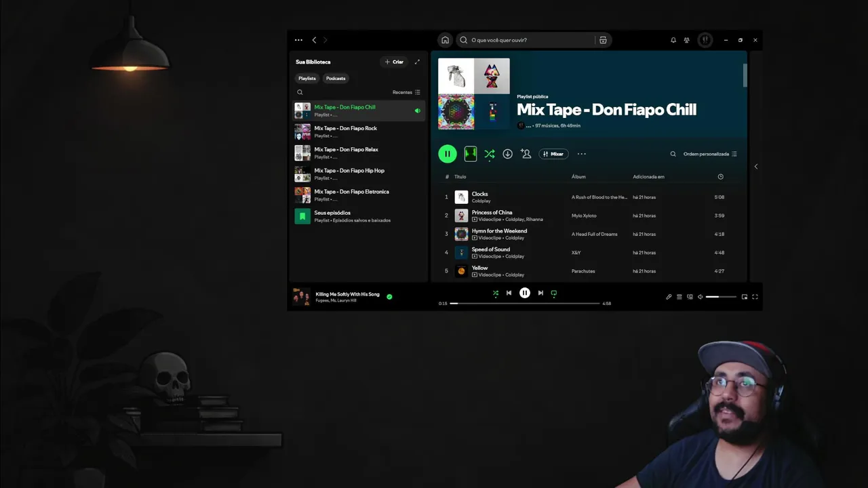The image size is (868, 488).
Task: Seek using the song progress bar
Action: 525,304
